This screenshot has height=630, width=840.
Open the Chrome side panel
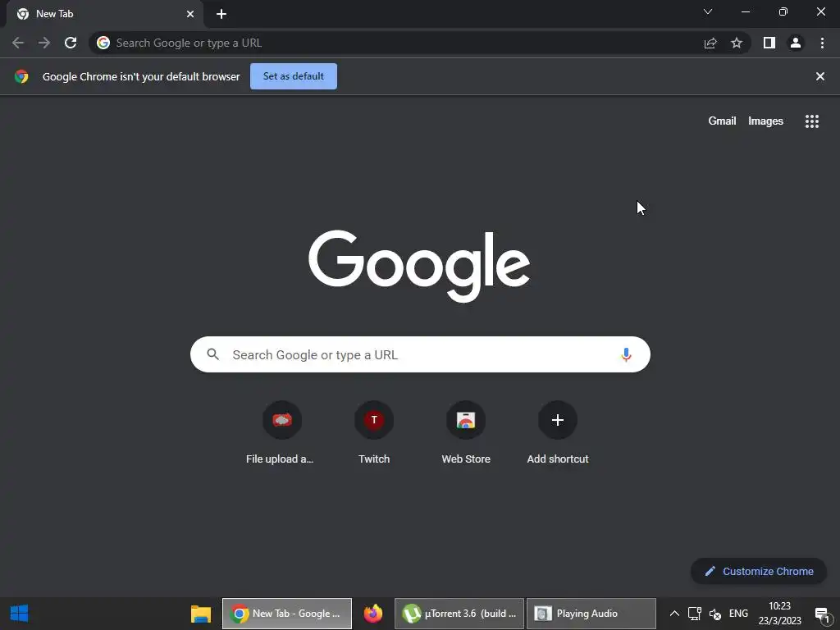pyautogui.click(x=769, y=43)
